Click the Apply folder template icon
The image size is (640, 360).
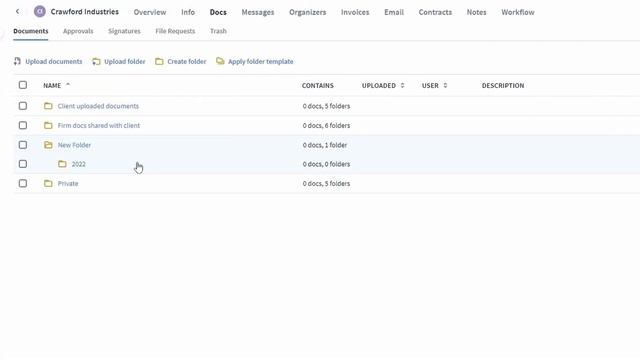coord(220,61)
